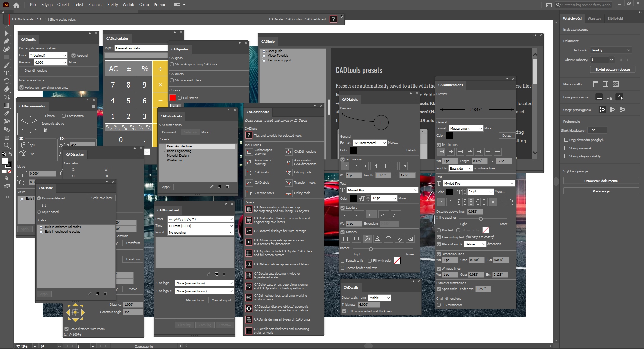
Task: Toggle Follow connected wall thickness
Action: (344, 311)
